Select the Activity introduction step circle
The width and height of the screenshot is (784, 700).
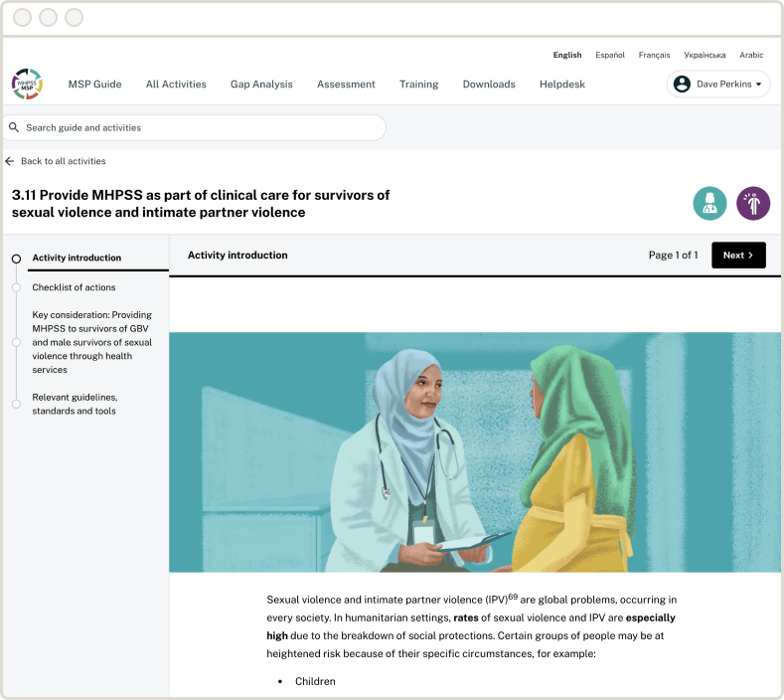tap(16, 259)
